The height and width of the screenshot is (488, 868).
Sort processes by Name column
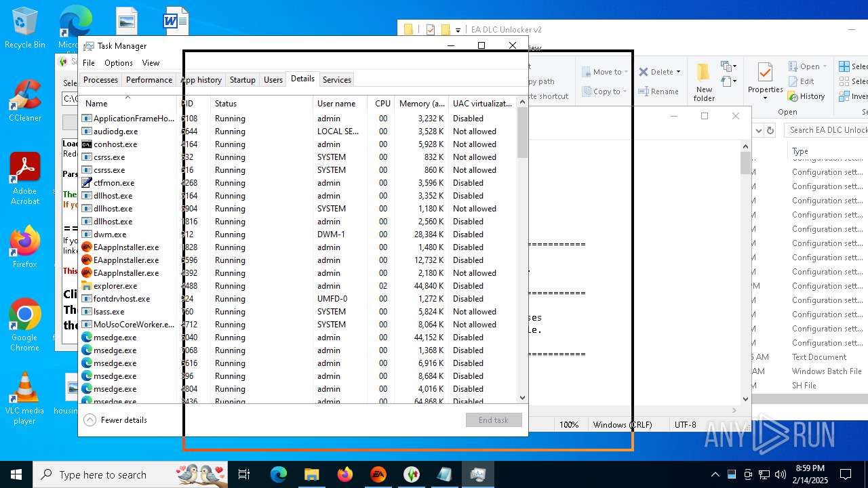click(128, 104)
